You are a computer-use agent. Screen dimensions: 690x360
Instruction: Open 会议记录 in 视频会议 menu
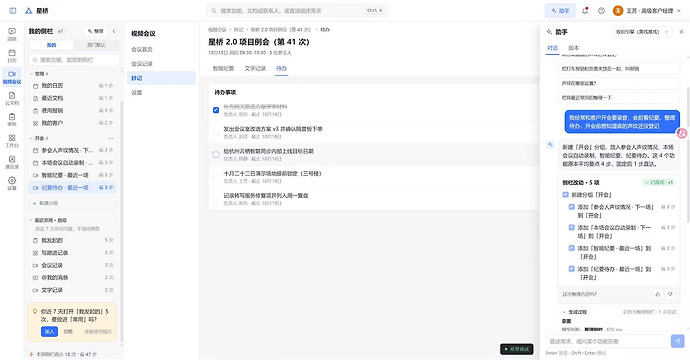click(161, 64)
